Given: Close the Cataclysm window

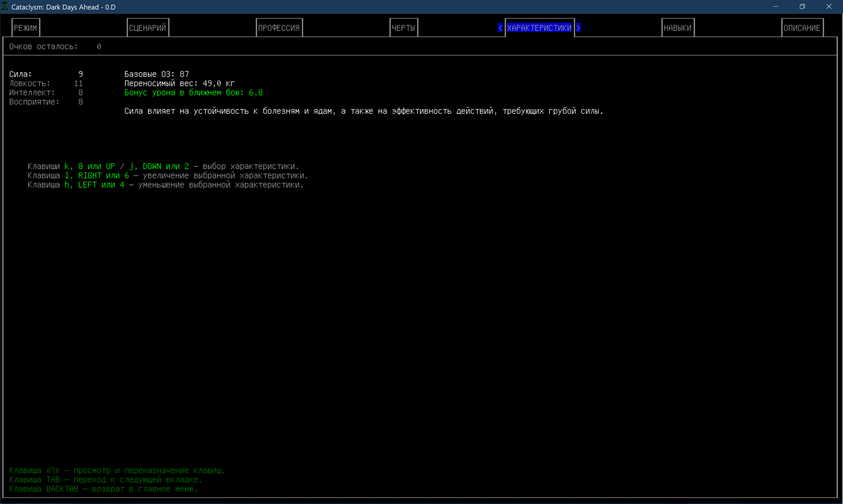Looking at the screenshot, I should click(x=829, y=7).
